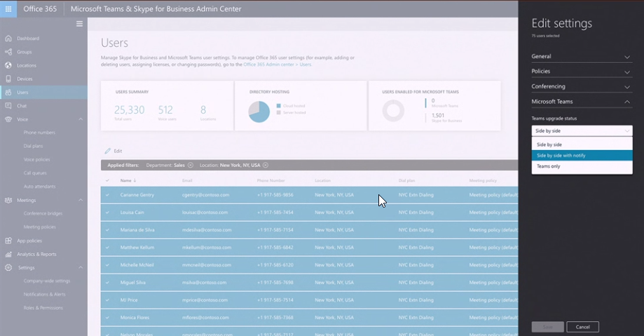Collapse sidebar with hamburger menu icon
Image resolution: width=644 pixels, height=336 pixels.
(79, 24)
